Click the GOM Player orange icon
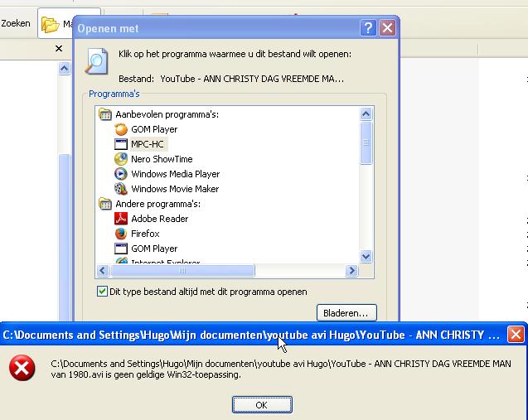Screen dimensions: 528x420 [121, 129]
